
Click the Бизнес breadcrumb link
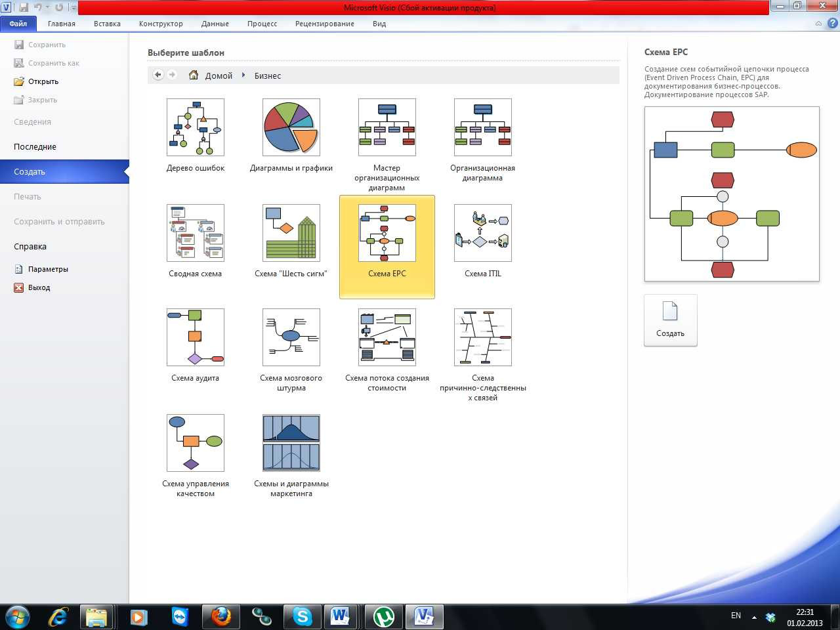[x=268, y=76]
